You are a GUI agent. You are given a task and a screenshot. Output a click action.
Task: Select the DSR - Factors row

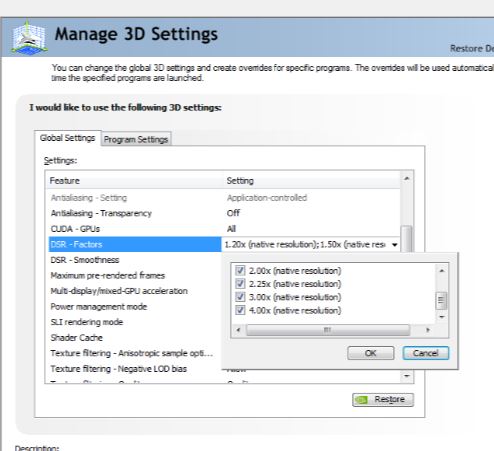tap(135, 244)
